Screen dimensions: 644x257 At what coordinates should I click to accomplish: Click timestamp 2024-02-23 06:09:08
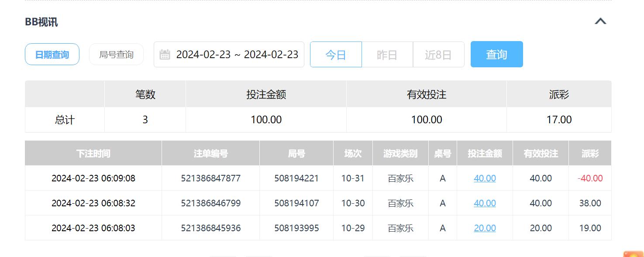click(x=93, y=178)
